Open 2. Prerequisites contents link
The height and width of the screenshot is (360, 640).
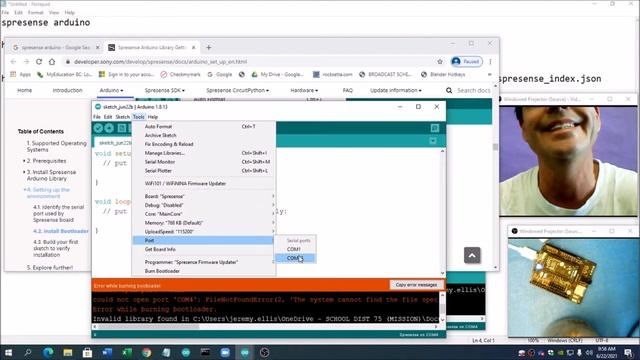tap(47, 161)
